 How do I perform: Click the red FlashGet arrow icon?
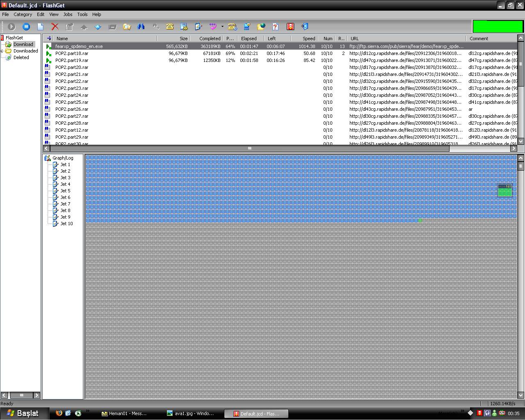(x=290, y=27)
